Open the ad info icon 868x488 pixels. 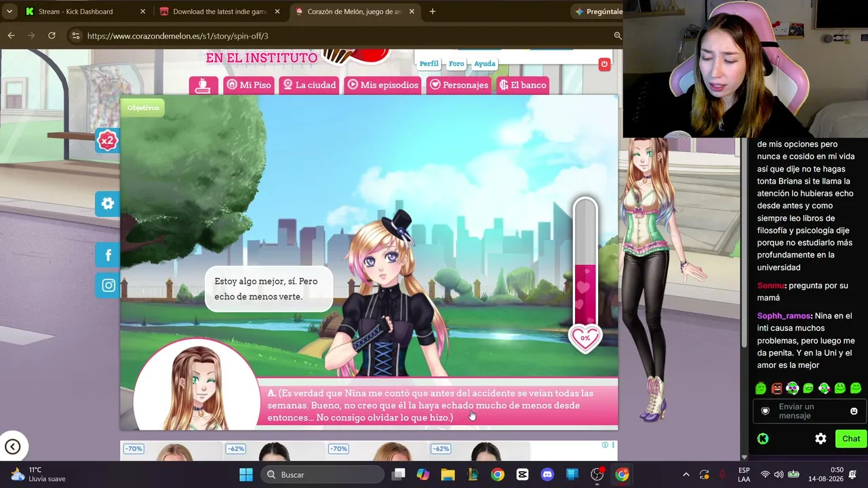point(606,445)
